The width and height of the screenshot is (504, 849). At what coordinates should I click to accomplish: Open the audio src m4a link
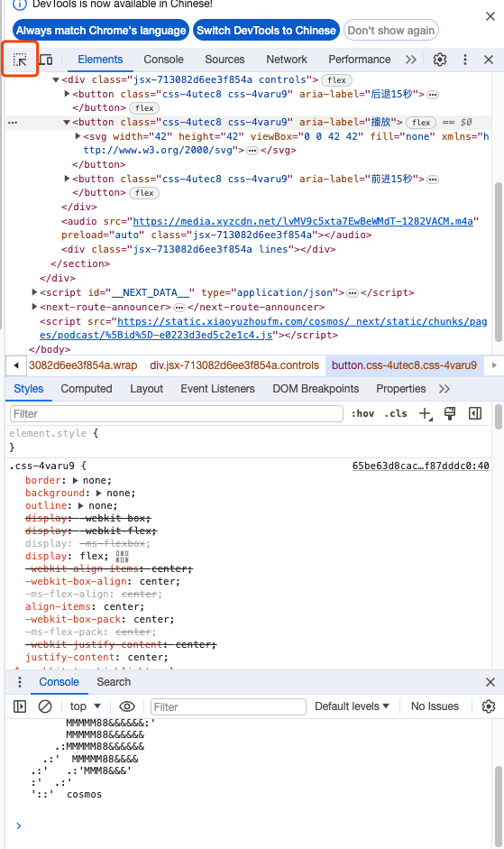pos(303,221)
